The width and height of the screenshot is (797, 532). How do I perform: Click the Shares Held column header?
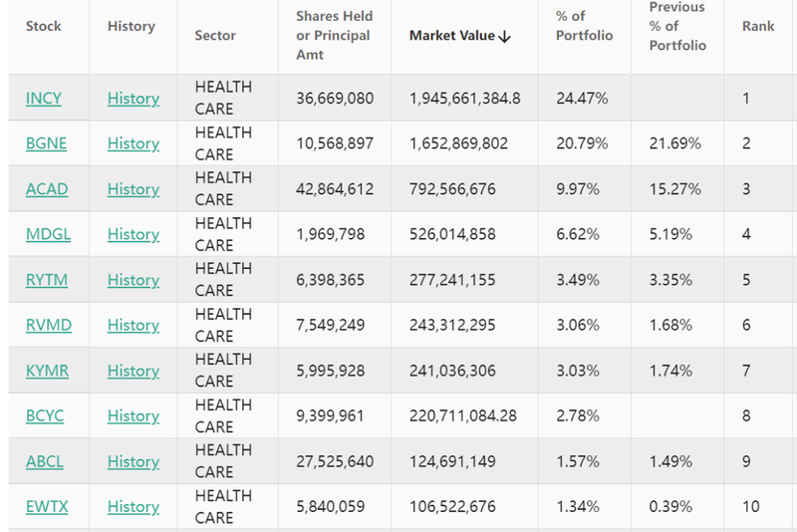[x=333, y=36]
